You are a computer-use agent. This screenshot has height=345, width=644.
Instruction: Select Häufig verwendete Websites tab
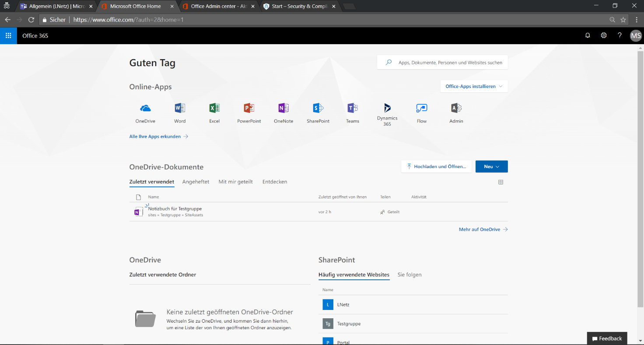(354, 275)
